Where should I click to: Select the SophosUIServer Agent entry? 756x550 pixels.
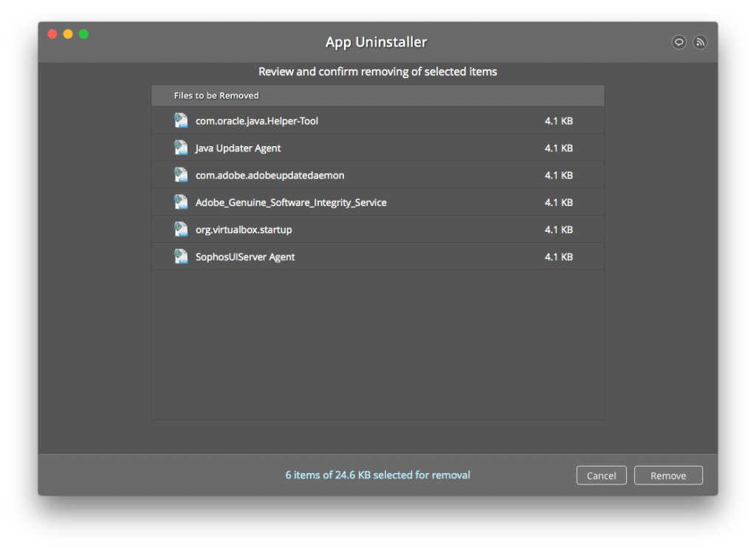click(377, 256)
